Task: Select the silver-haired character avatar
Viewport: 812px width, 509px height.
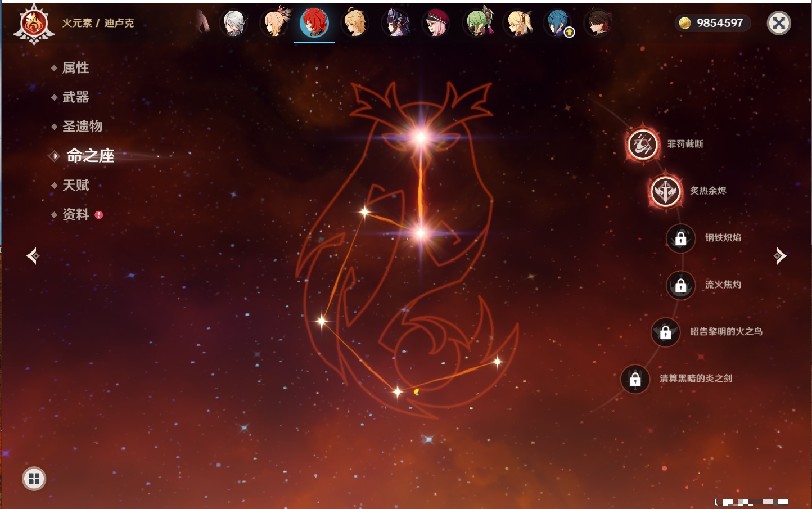Action: pyautogui.click(x=234, y=23)
